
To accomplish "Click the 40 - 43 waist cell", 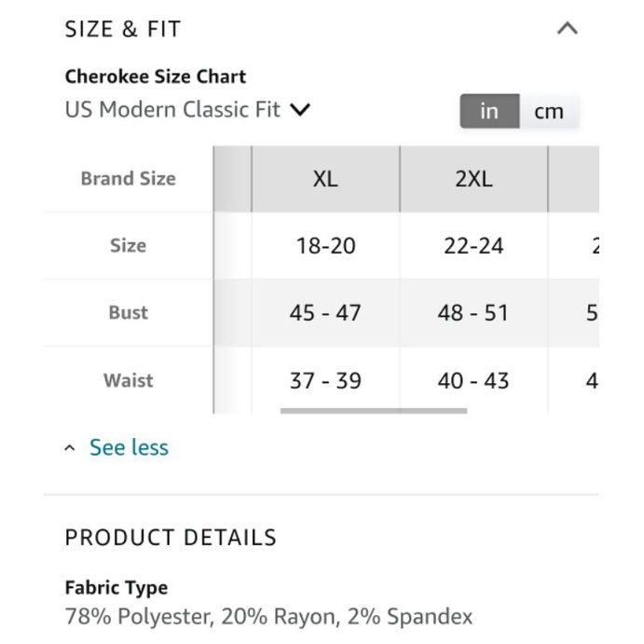I will [x=474, y=381].
